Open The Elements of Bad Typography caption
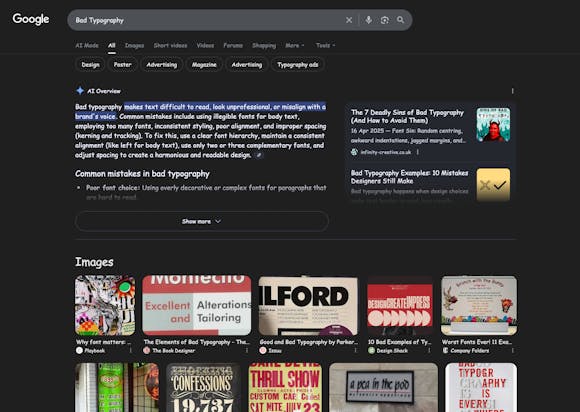 (x=197, y=342)
